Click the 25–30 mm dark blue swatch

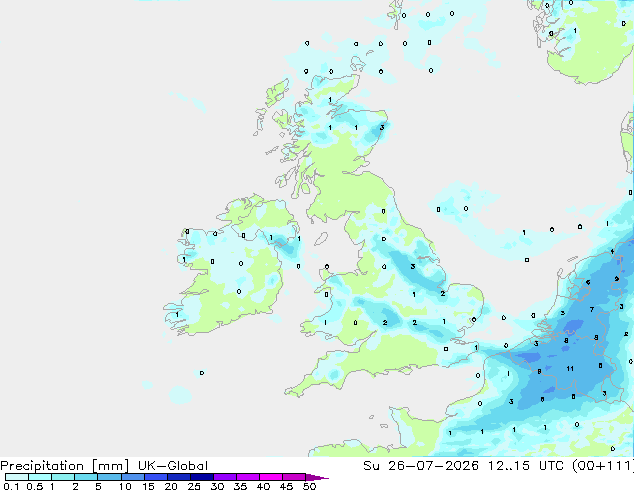pyautogui.click(x=202, y=477)
